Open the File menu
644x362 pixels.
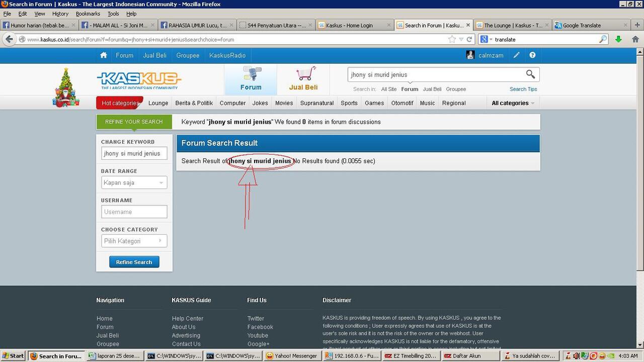point(7,14)
